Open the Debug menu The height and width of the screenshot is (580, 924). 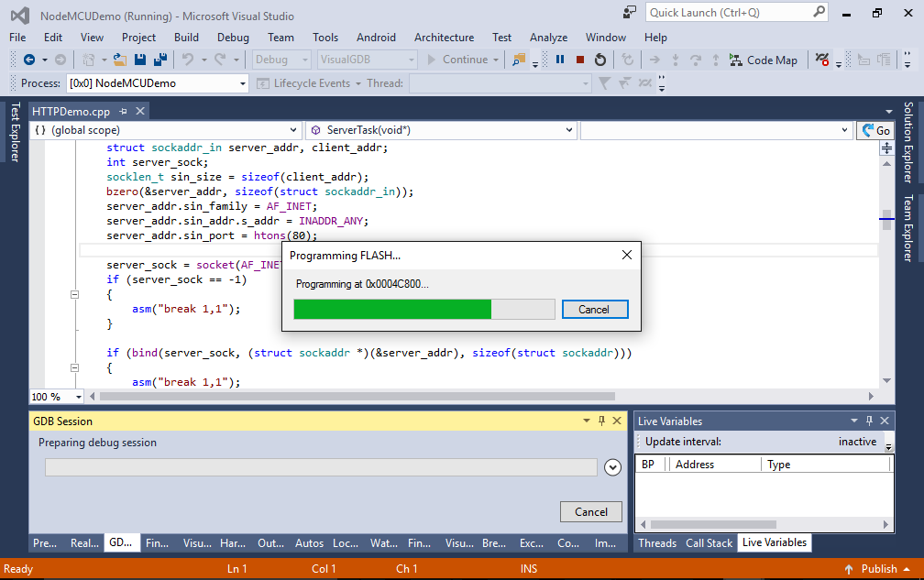(233, 37)
